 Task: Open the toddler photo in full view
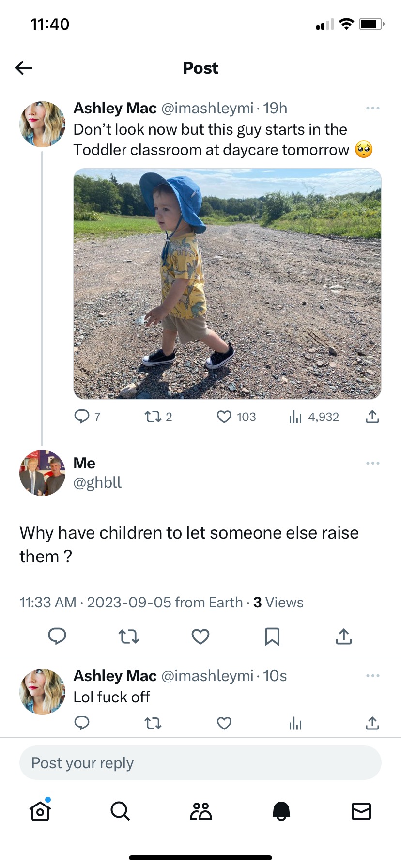227,283
